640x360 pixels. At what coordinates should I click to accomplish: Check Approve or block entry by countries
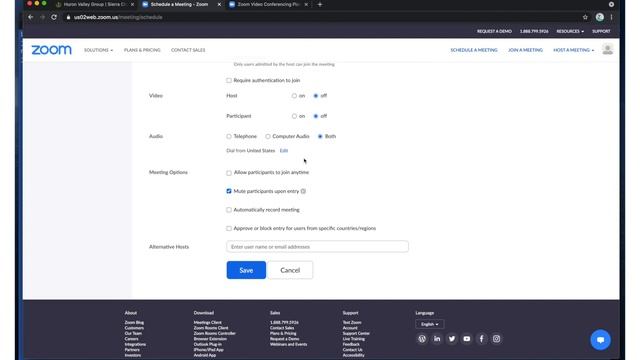(229, 228)
